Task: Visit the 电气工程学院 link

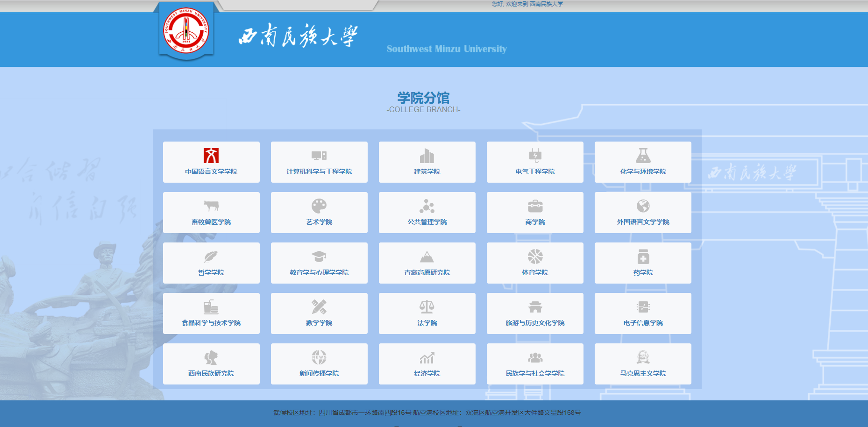Action: coord(535,171)
